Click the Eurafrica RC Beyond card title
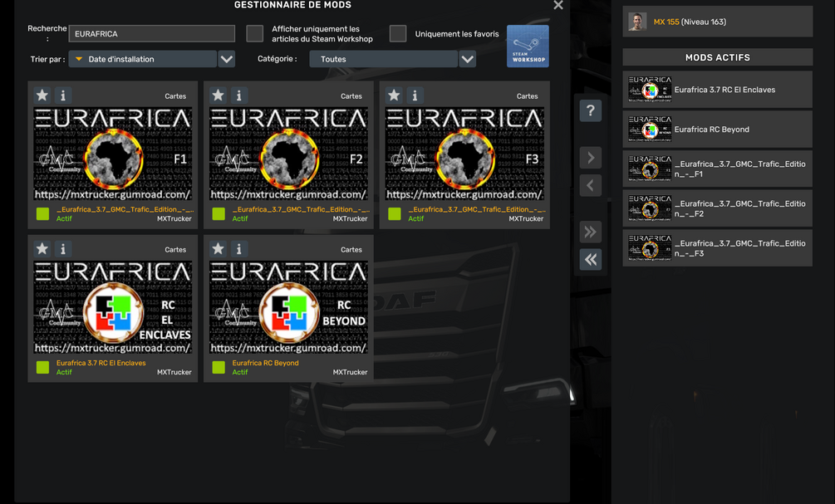Viewport: 835px width, 504px height. [265, 363]
